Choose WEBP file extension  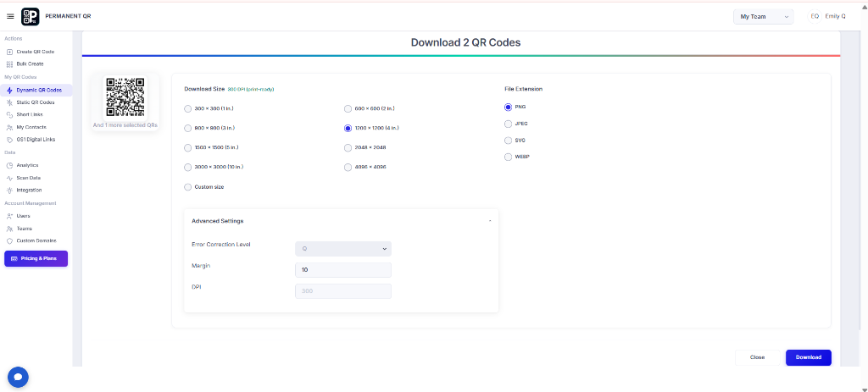tap(509, 157)
